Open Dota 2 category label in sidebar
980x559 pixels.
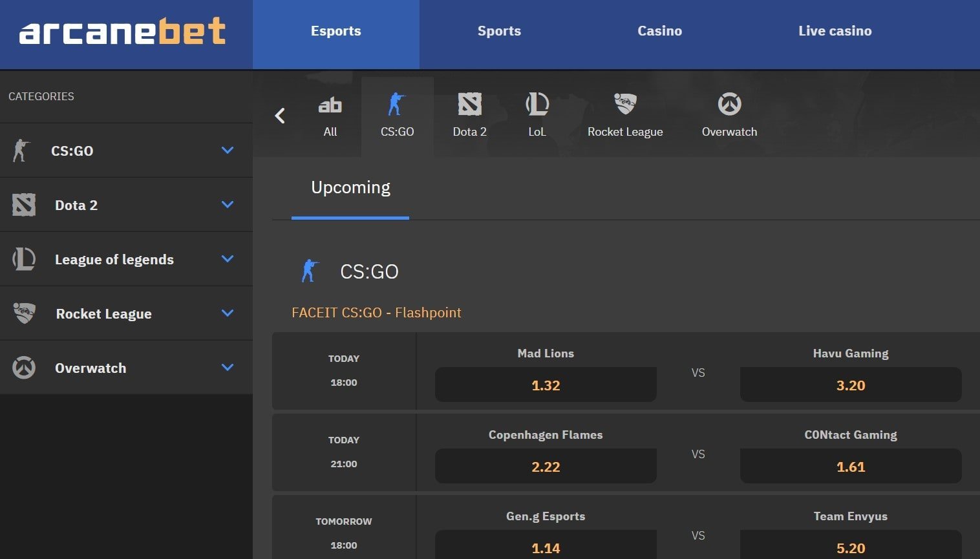76,205
